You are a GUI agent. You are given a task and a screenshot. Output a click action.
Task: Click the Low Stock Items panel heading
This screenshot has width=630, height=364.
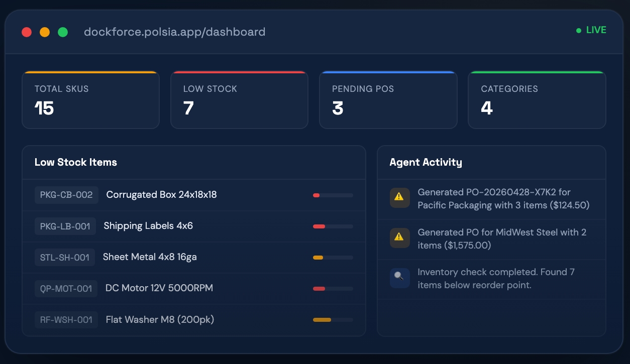tap(76, 162)
